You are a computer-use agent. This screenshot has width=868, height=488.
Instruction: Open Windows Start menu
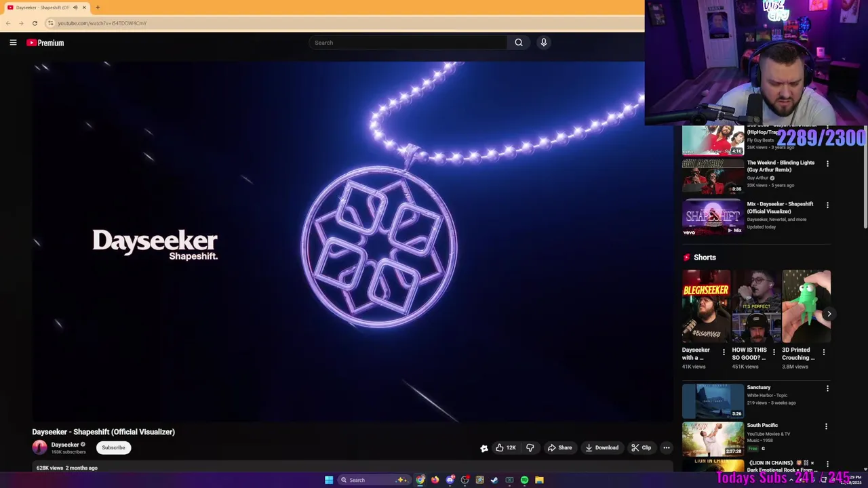329,480
